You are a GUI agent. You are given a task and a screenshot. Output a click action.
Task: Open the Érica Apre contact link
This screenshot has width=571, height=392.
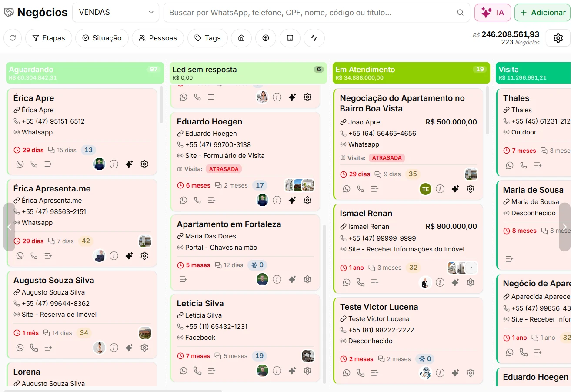[33, 110]
